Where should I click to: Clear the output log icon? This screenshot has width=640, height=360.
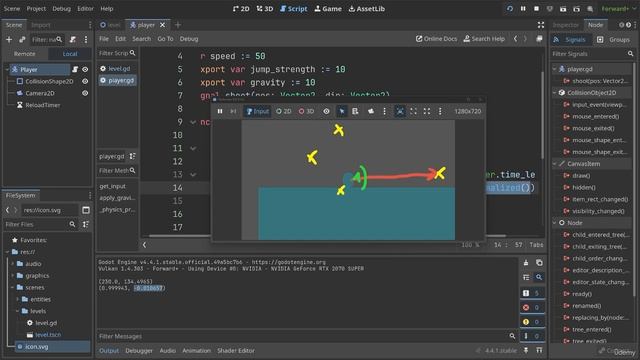pos(526,263)
